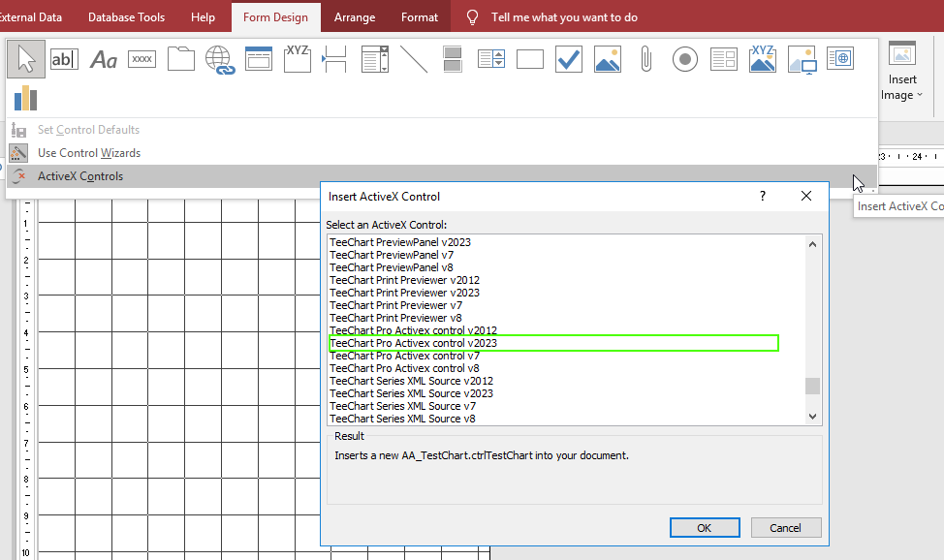Select the Option Button control
Screen dimensions: 944x560
tap(684, 59)
